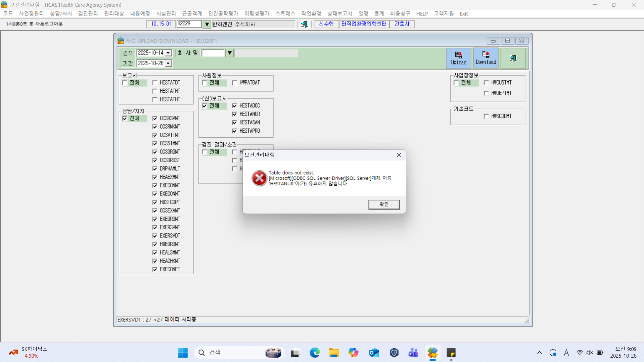Viewport: 644px width, 362px height.
Task: Open the 비용청구 menu
Action: pos(400,14)
